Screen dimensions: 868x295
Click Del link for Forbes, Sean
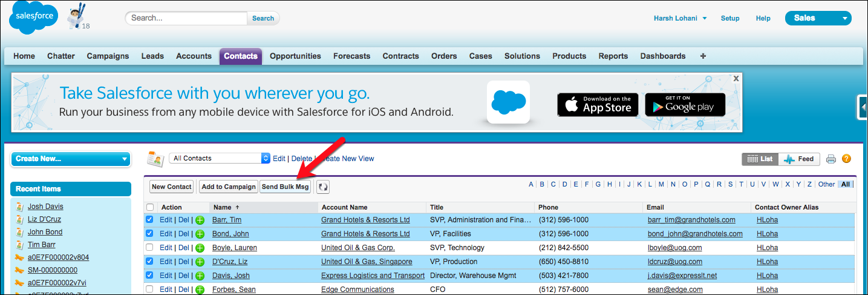click(x=183, y=290)
